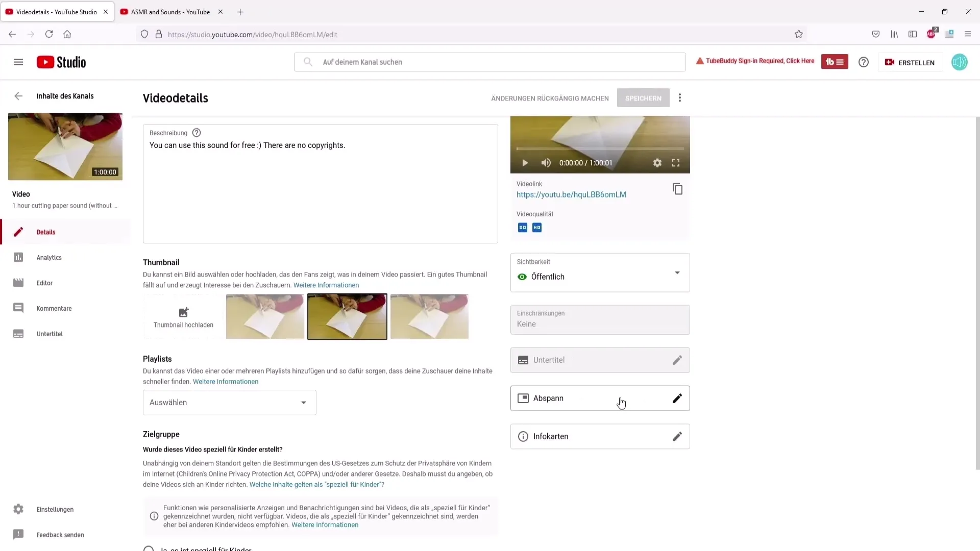980x551 pixels.
Task: Expand the Playlists Auswählen dropdown
Action: click(x=228, y=402)
